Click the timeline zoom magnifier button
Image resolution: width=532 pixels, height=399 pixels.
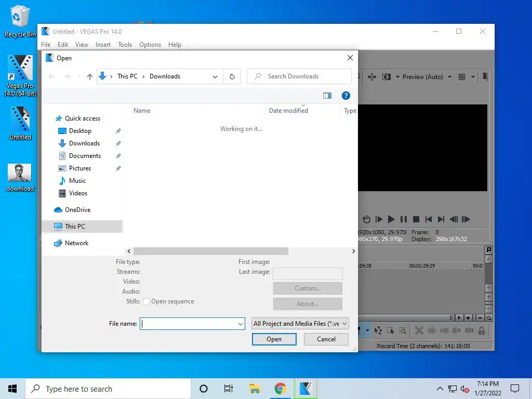(x=488, y=318)
